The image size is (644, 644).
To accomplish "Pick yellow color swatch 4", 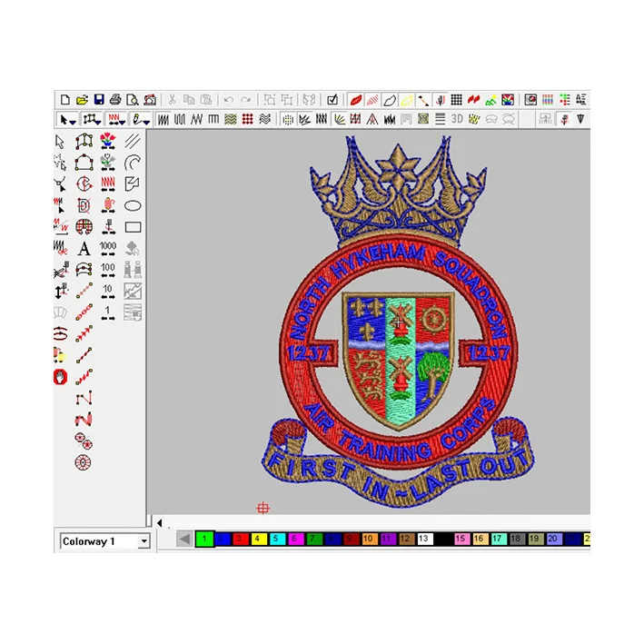I will click(258, 539).
